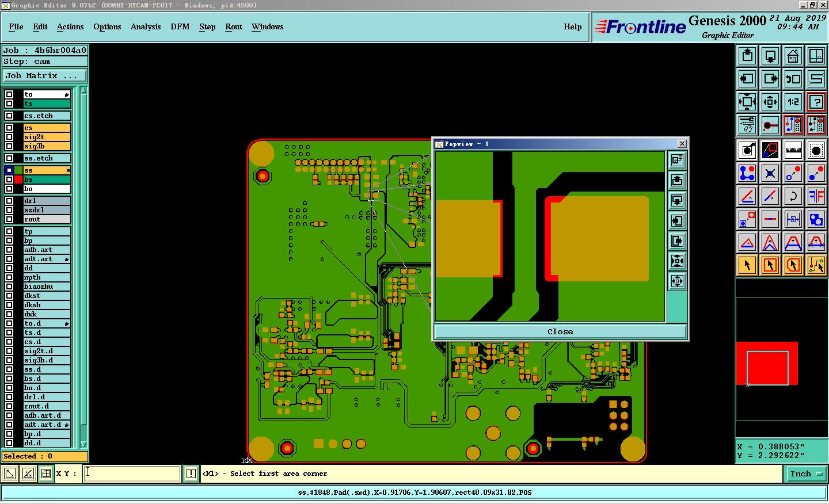
Task: Click the 1:2 scale icon
Action: coord(793,102)
